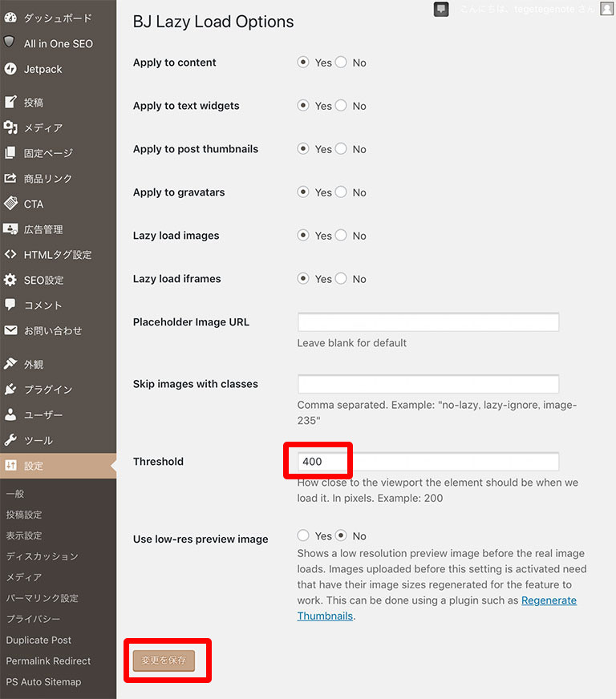
Task: Open the Duplicate Post submenu item
Action: click(x=38, y=640)
